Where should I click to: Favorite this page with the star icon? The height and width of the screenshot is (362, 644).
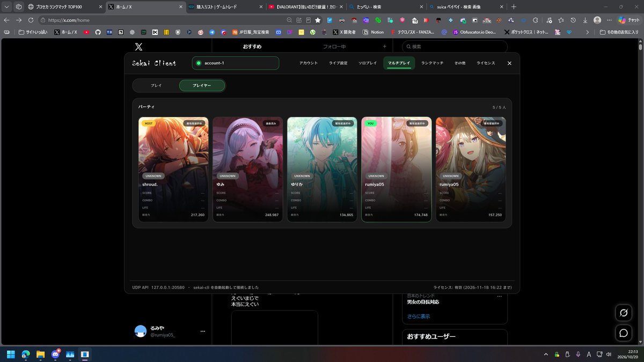318,20
